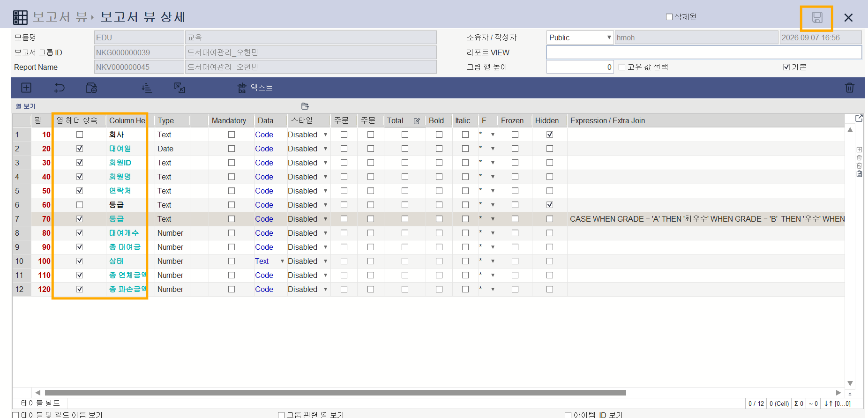Add a new row with plus icon
Viewport: 868px width, 418px height.
(26, 88)
